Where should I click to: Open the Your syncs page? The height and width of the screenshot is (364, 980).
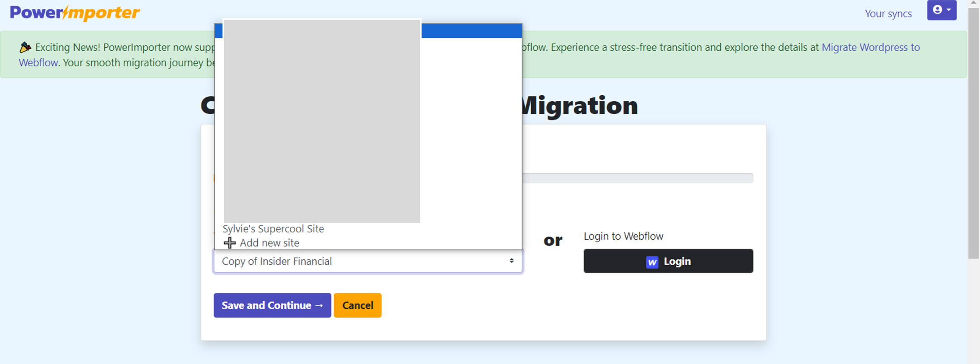pos(888,14)
